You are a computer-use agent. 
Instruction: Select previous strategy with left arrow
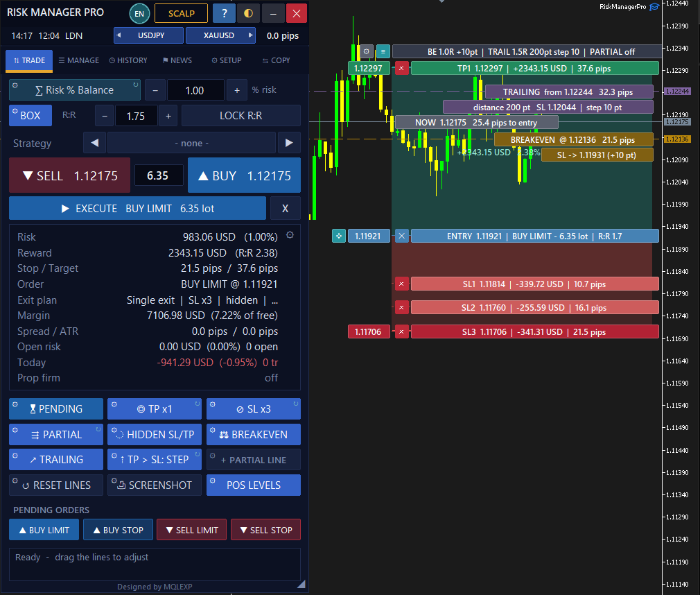point(95,143)
